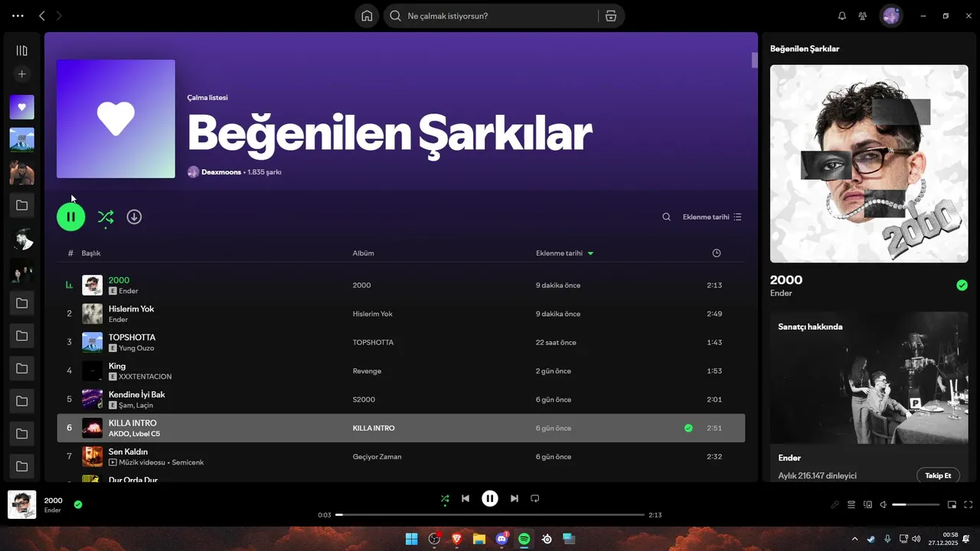Go back with the left arrow
The width and height of the screenshot is (980, 551).
pos(42,15)
